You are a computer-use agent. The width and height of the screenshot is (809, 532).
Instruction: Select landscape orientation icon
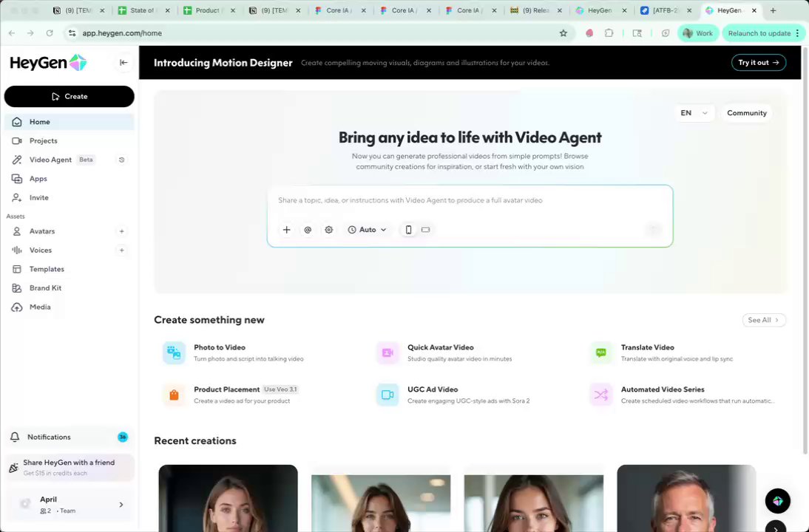point(426,230)
